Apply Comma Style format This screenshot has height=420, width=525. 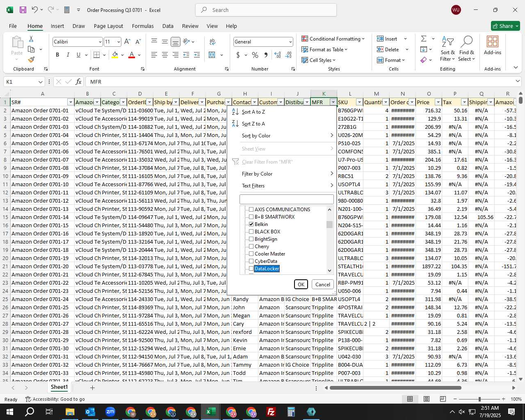[x=266, y=55]
